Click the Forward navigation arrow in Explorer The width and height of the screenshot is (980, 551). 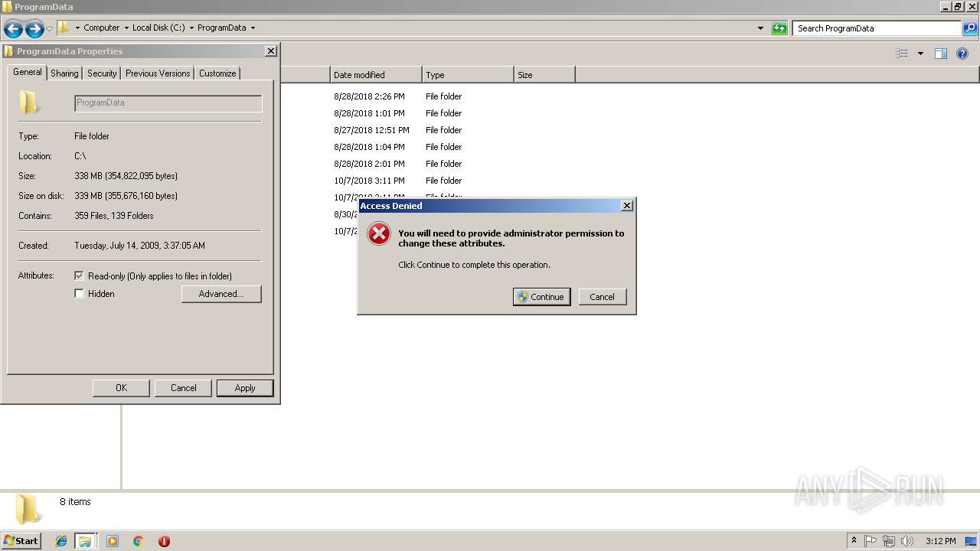point(34,29)
